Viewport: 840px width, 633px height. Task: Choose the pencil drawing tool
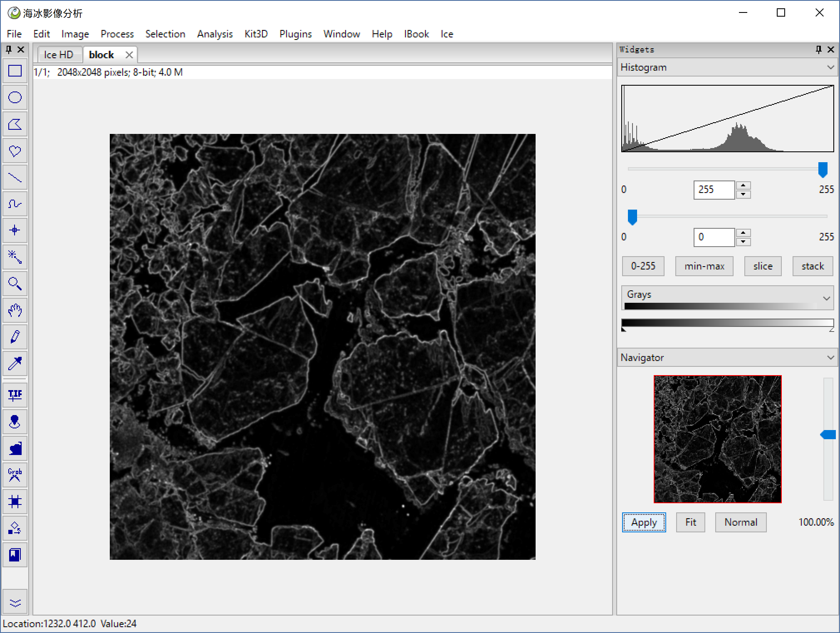[x=15, y=337]
